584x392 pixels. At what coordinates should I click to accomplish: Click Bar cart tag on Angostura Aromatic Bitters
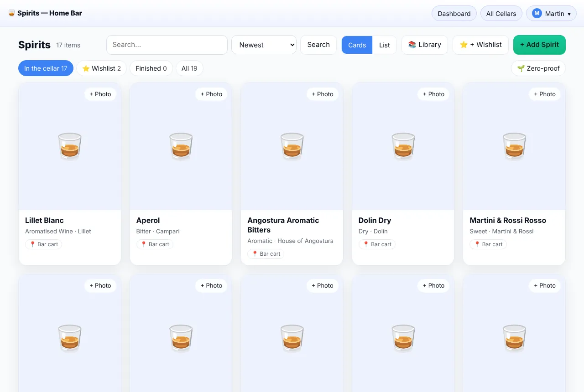(266, 254)
